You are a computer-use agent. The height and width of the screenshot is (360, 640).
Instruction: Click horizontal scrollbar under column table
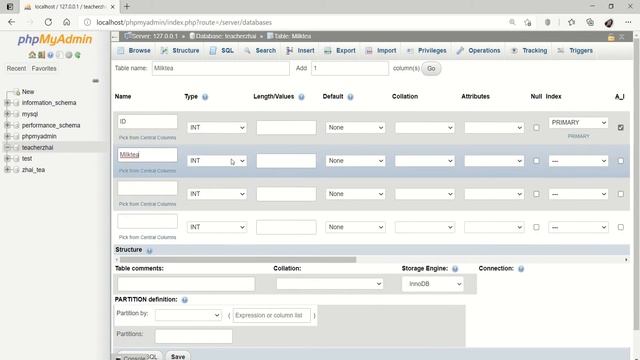point(238,260)
